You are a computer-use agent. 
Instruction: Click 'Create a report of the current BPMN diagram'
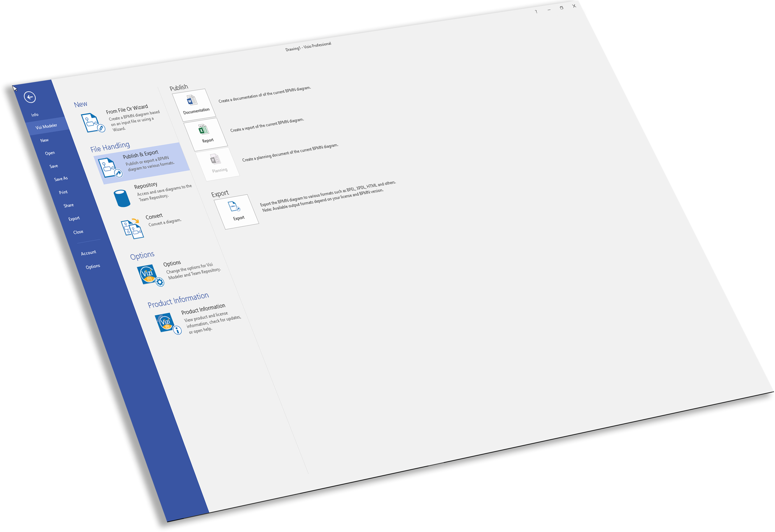[x=267, y=125]
